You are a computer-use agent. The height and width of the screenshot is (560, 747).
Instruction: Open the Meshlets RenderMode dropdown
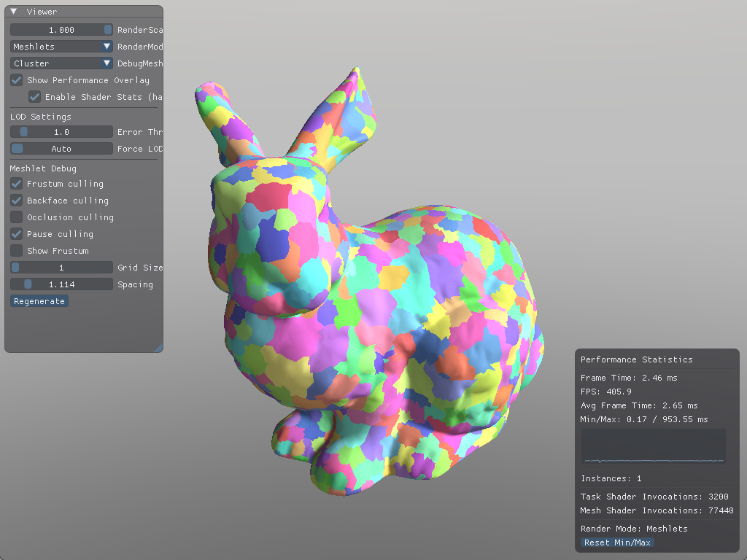61,47
